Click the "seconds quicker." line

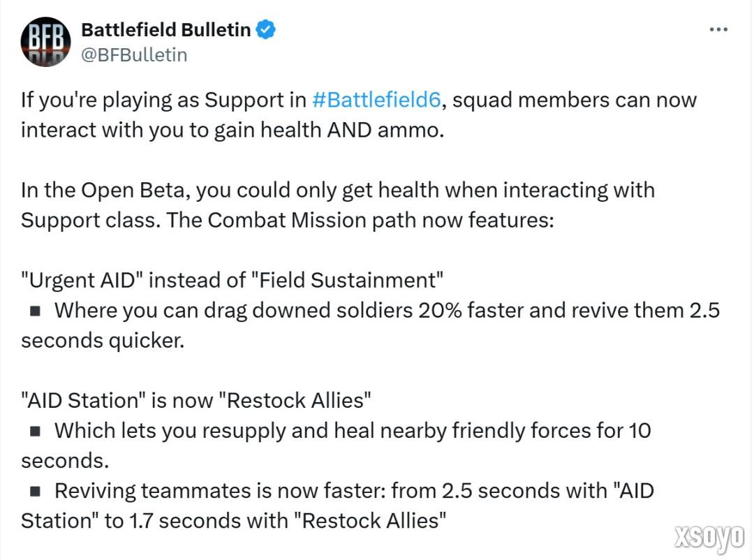point(103,341)
